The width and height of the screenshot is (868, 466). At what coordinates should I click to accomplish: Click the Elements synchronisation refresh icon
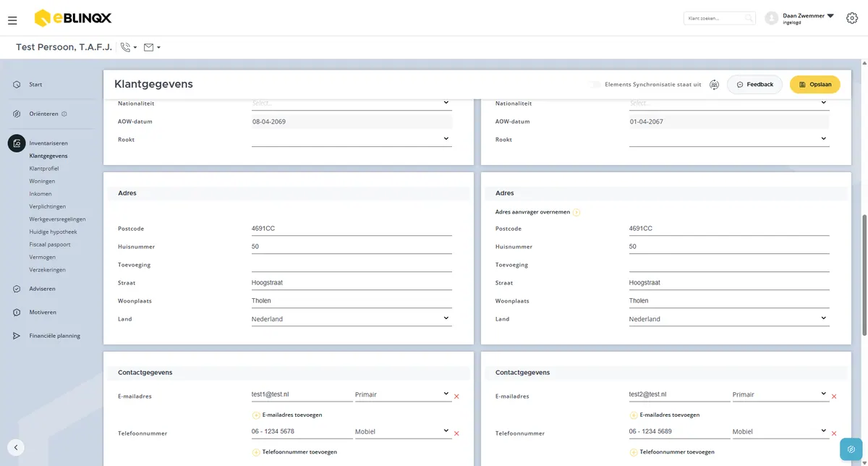point(714,85)
